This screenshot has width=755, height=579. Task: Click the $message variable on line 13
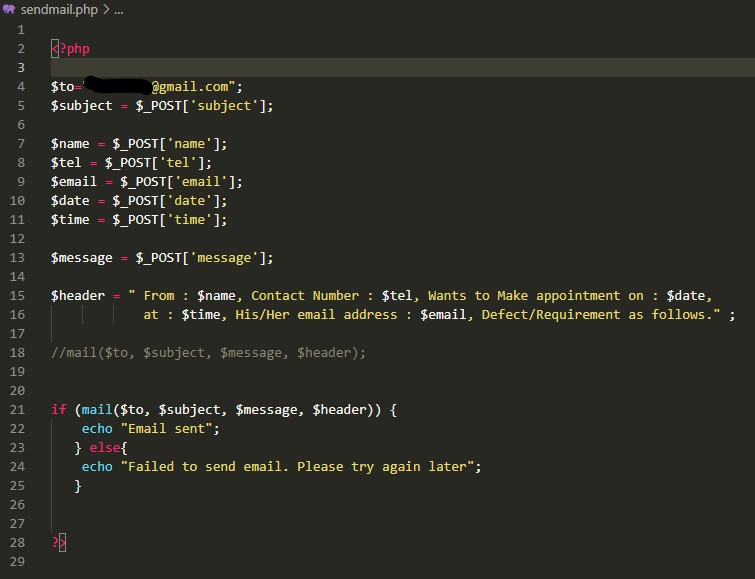coord(81,258)
